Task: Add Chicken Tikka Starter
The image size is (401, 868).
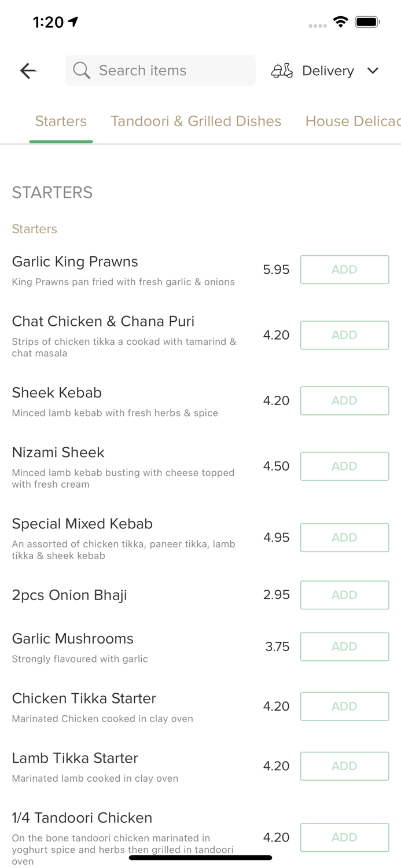Action: (344, 706)
